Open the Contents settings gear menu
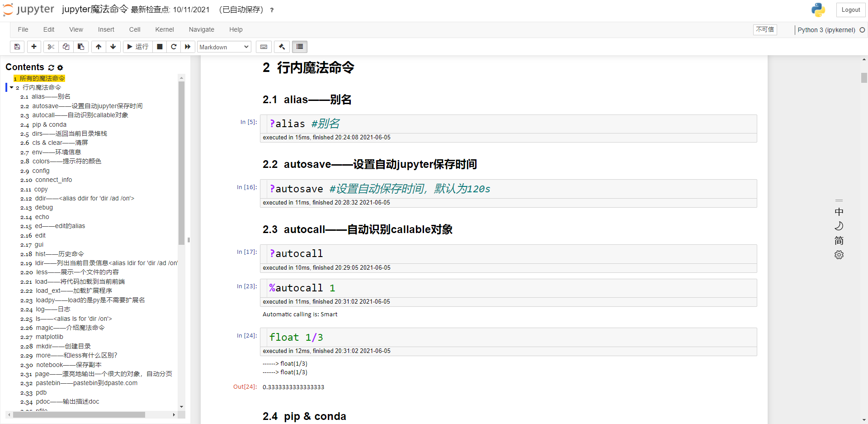Image resolution: width=868 pixels, height=424 pixels. [60, 67]
